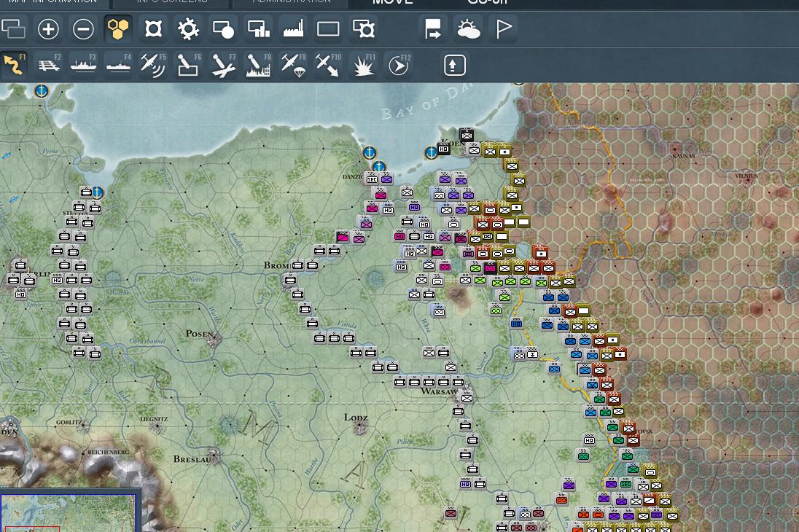Select the green SEC counter in south
The image size is (799, 532).
(625, 484)
